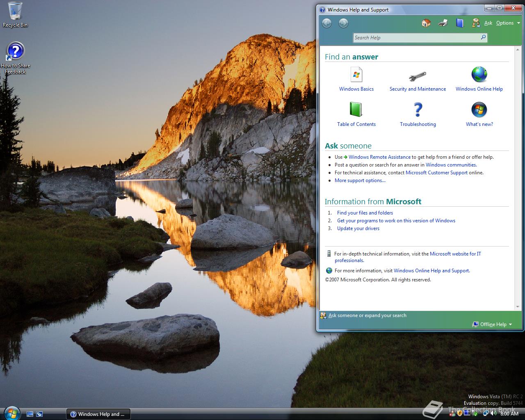The height and width of the screenshot is (420, 525).
Task: Select the Recycle Bin desktop icon
Action: coord(15,15)
